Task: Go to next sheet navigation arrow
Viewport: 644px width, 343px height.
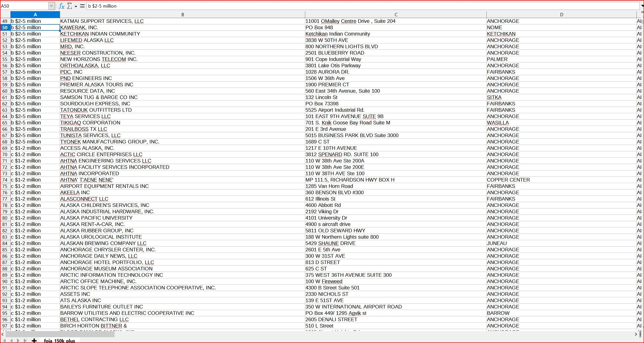Action: [18, 340]
